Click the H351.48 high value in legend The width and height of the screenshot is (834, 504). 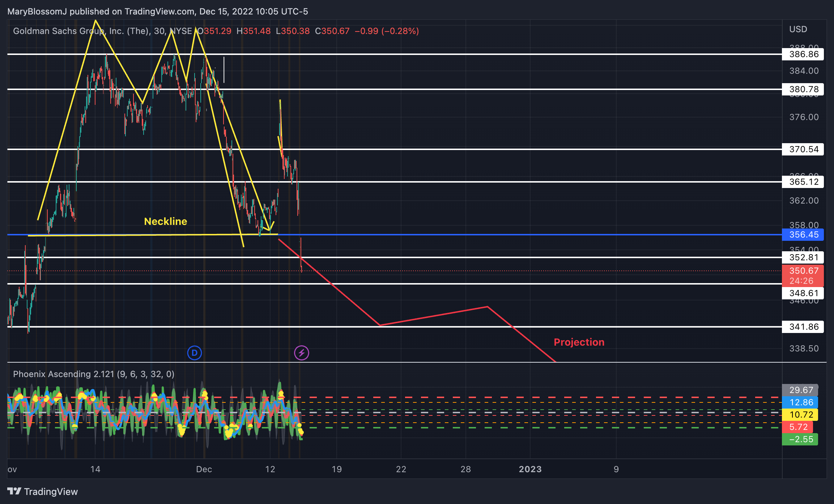(254, 31)
